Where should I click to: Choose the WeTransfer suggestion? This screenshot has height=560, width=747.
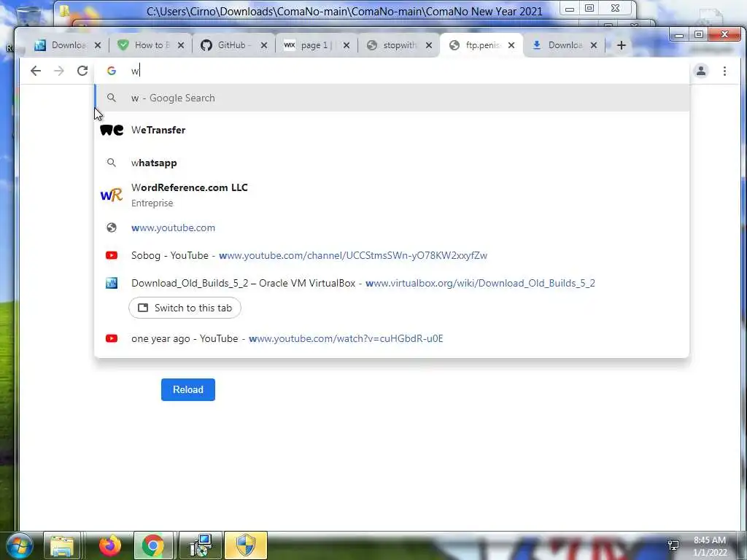392,130
